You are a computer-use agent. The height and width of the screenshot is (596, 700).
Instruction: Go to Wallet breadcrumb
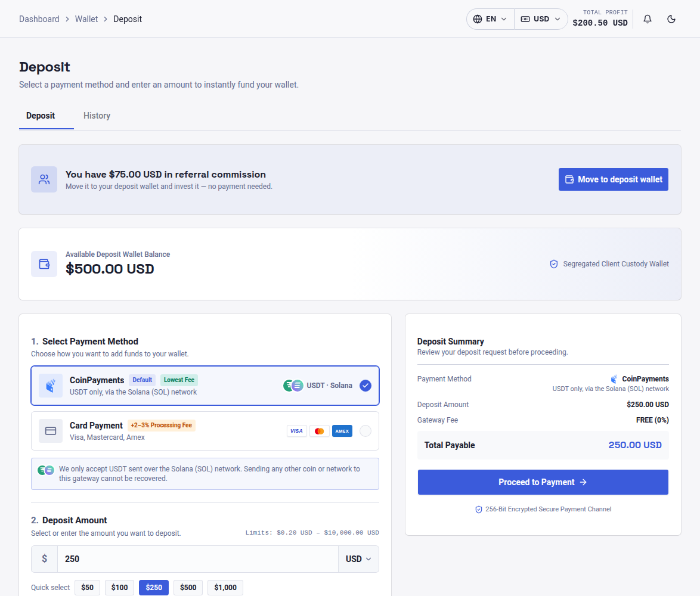click(86, 19)
